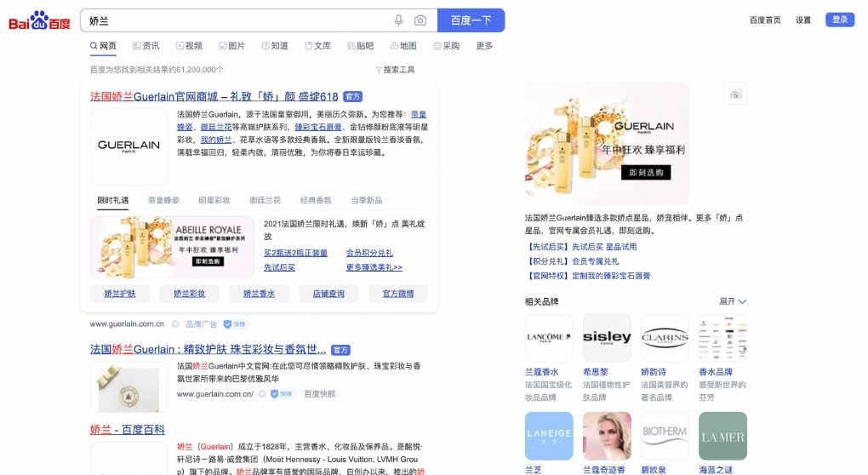Click the 娇兰香水 button
The height and width of the screenshot is (475, 868).
click(x=259, y=294)
